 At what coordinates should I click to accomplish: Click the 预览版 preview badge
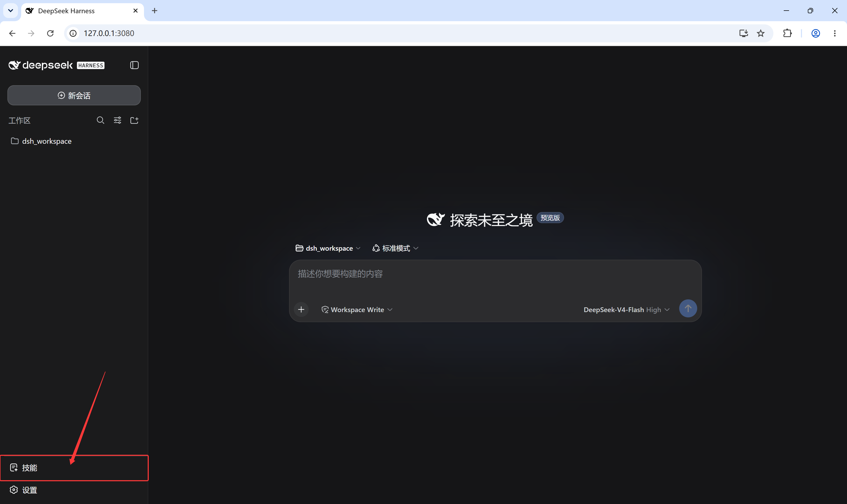pyautogui.click(x=550, y=218)
